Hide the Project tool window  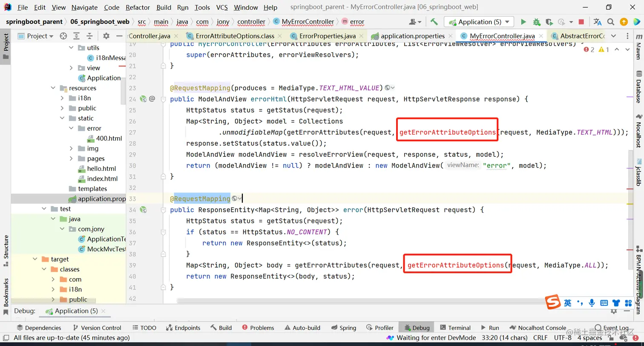tap(119, 36)
